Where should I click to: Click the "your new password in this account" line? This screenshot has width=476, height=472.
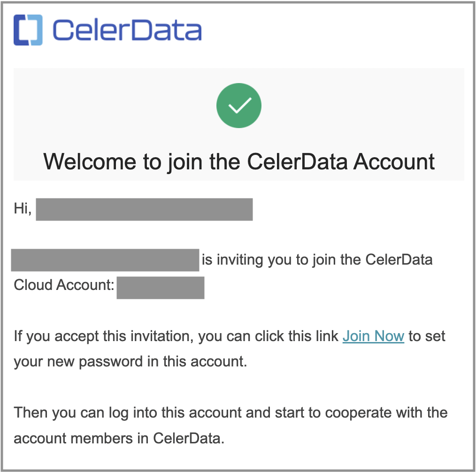point(130,362)
